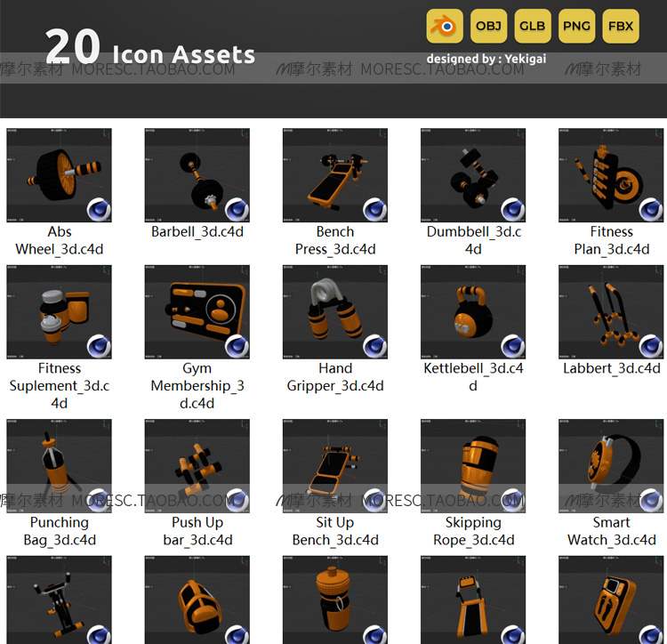Select the FBX format badge
Image resolution: width=667 pixels, height=644 pixels.
click(x=621, y=26)
